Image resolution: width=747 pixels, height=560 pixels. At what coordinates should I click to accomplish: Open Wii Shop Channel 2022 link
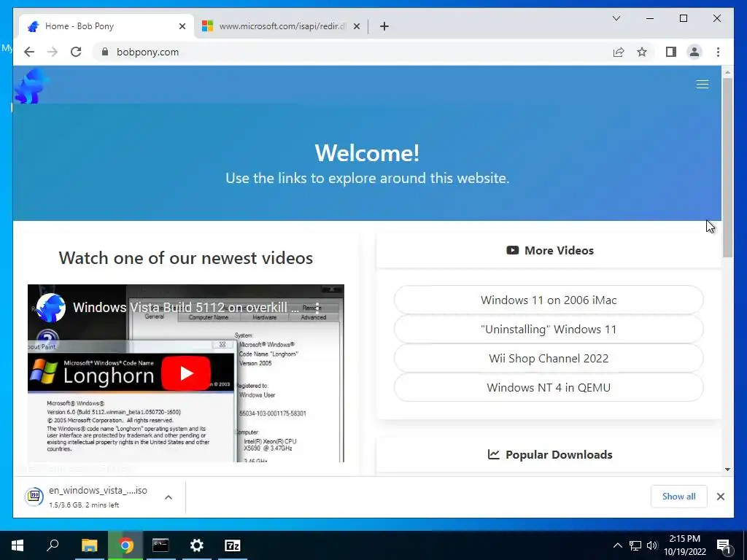(549, 358)
